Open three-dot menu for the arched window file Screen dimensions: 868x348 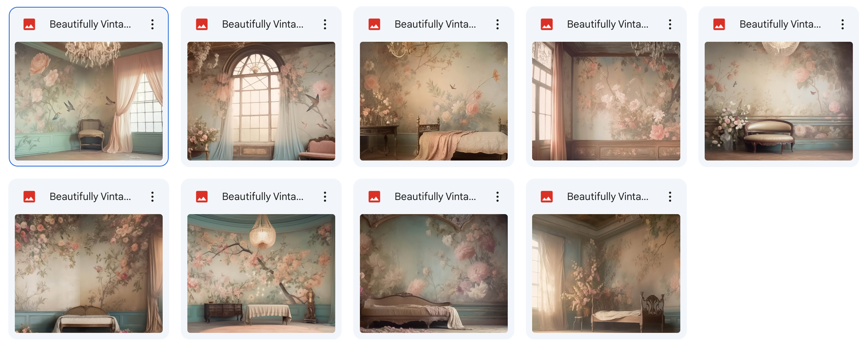tap(325, 24)
